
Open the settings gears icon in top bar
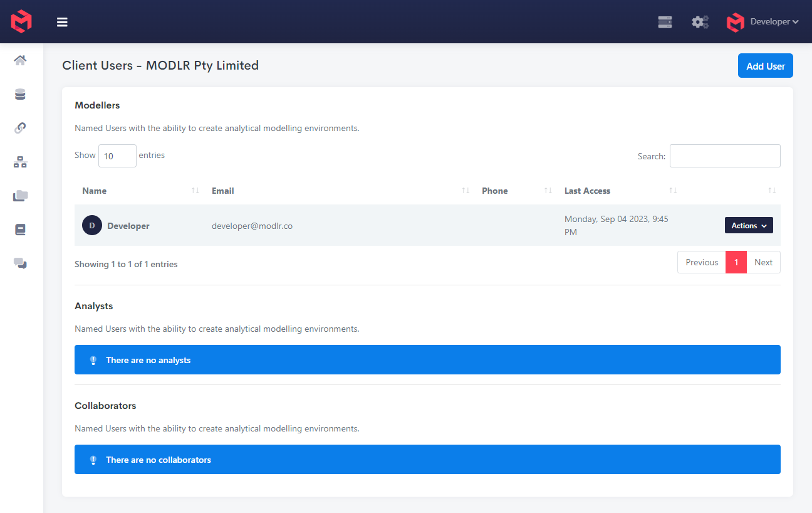click(700, 22)
